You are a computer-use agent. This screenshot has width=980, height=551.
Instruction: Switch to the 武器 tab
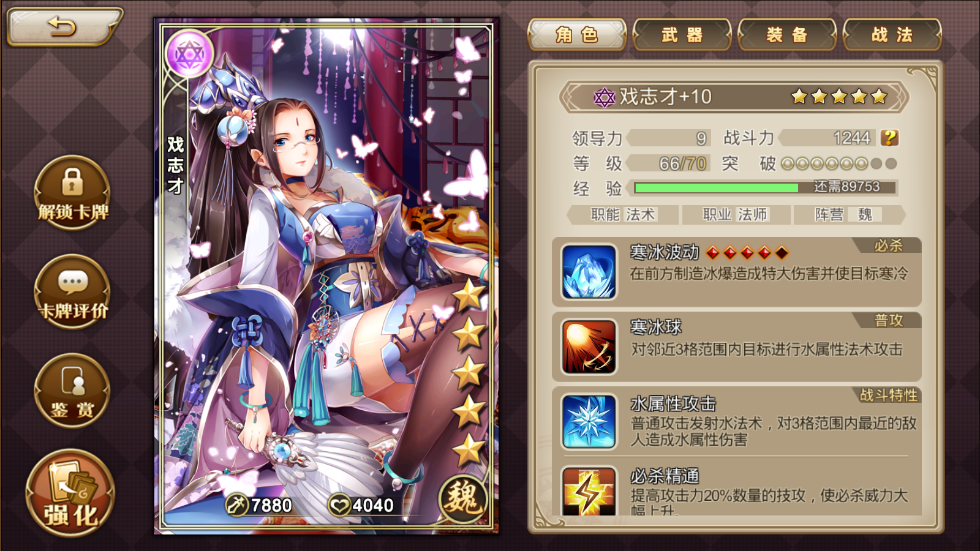click(x=682, y=35)
